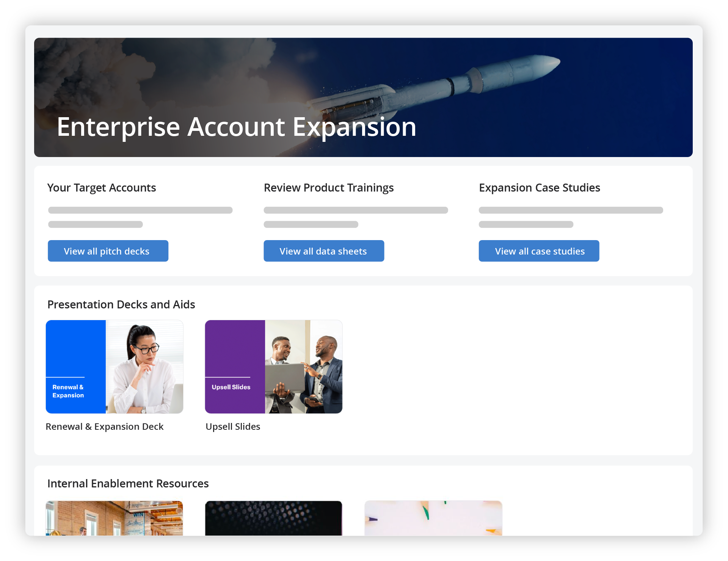Click long placeholder bar under Expansion Case Studies
Image resolution: width=728 pixels, height=561 pixels.
pyautogui.click(x=570, y=210)
